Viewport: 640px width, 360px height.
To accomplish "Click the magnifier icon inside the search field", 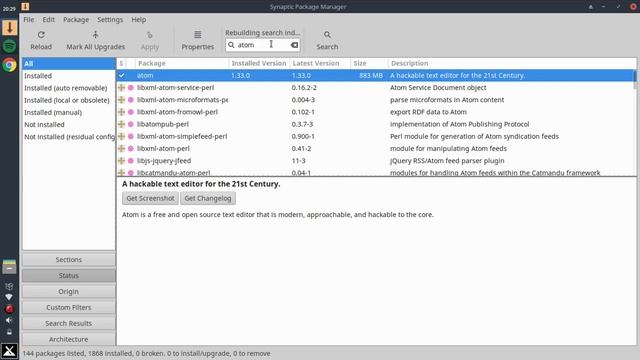I will (231, 45).
